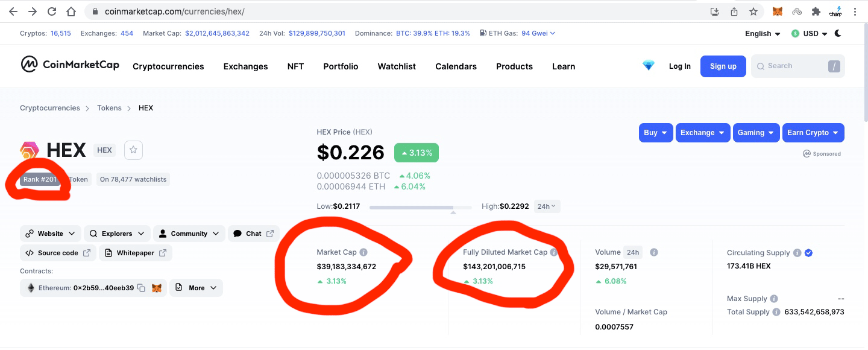Click the Cryptocurrencies breadcrumb link

(x=50, y=108)
